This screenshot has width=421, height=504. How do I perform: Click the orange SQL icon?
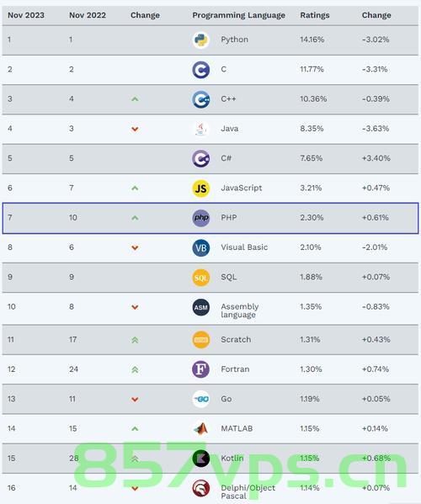[201, 278]
